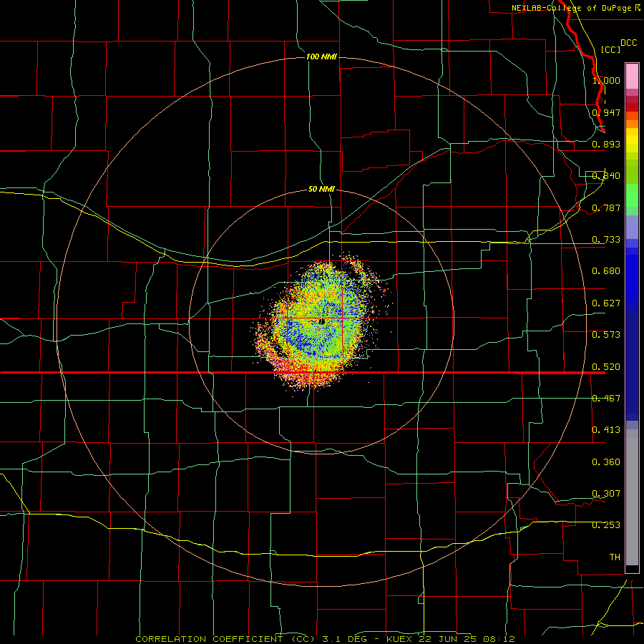Select the 0.680 color scale value
The image size is (644, 644).
point(606,271)
